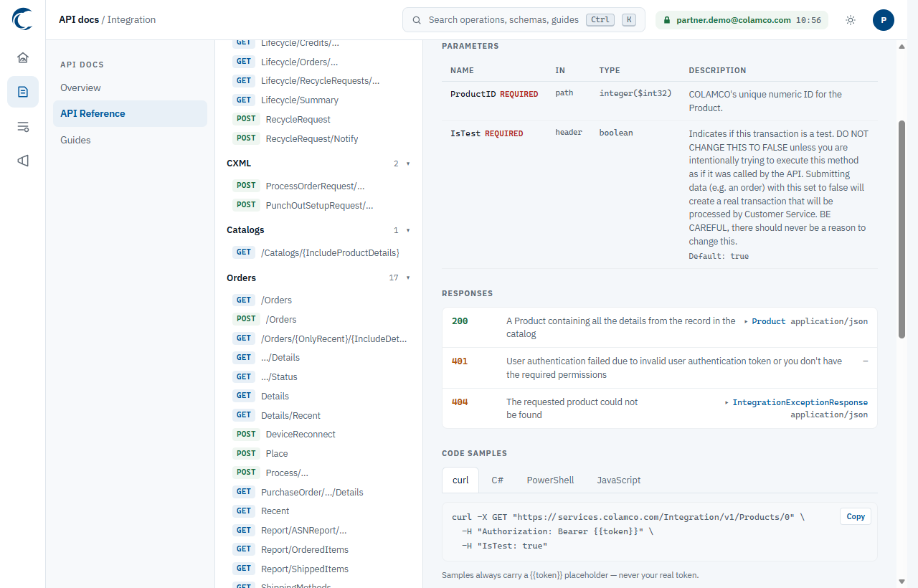Open GET Recent operation

pos(319,511)
